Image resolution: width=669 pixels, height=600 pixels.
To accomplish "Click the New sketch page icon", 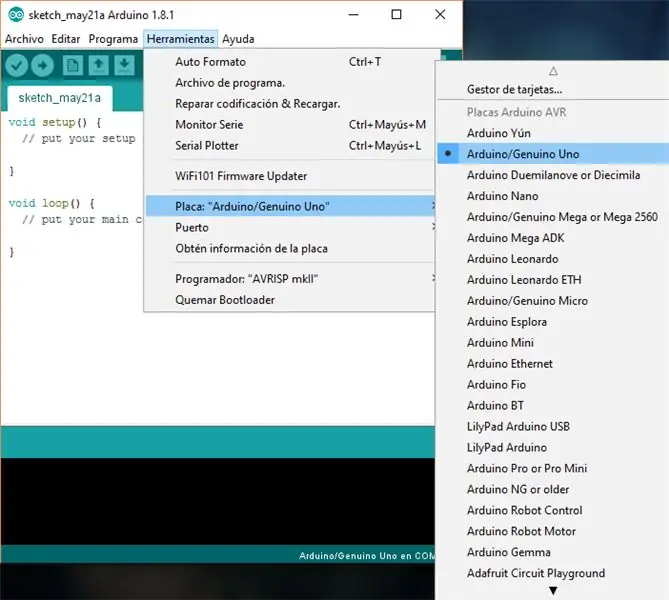I will coord(73,66).
